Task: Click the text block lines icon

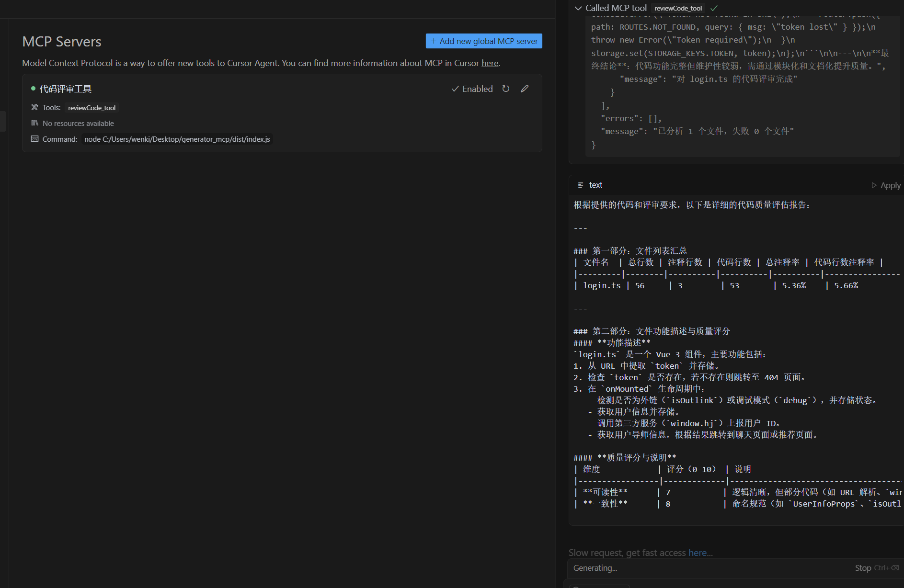Action: point(581,185)
